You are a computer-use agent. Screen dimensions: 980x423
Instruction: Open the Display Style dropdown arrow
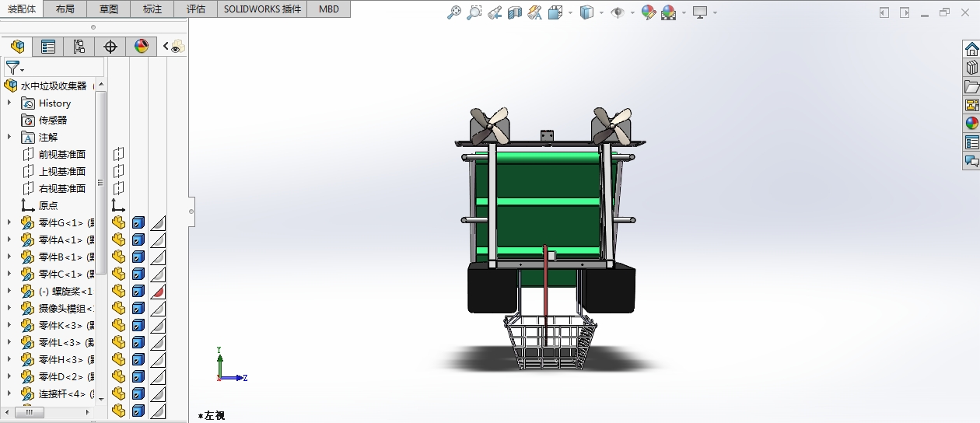coord(601,12)
